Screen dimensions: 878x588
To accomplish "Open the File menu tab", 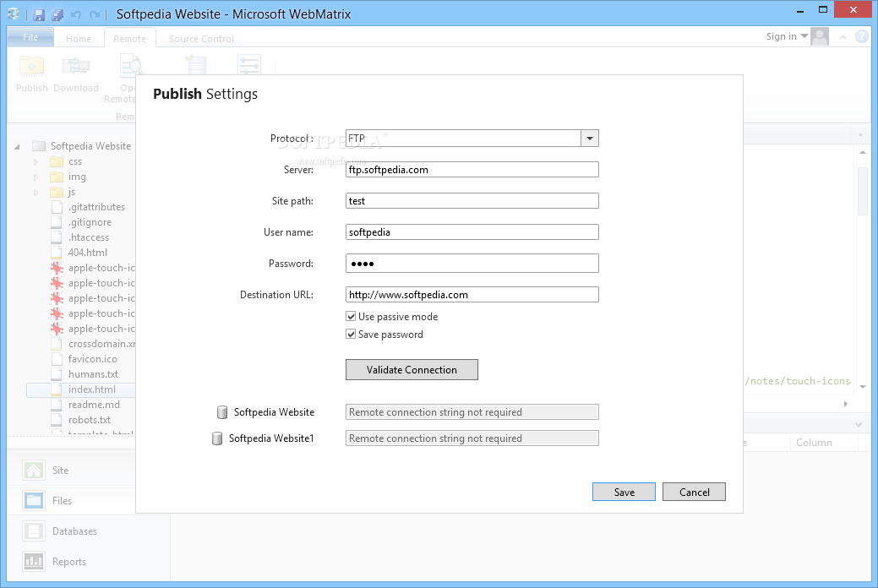I will pos(30,37).
